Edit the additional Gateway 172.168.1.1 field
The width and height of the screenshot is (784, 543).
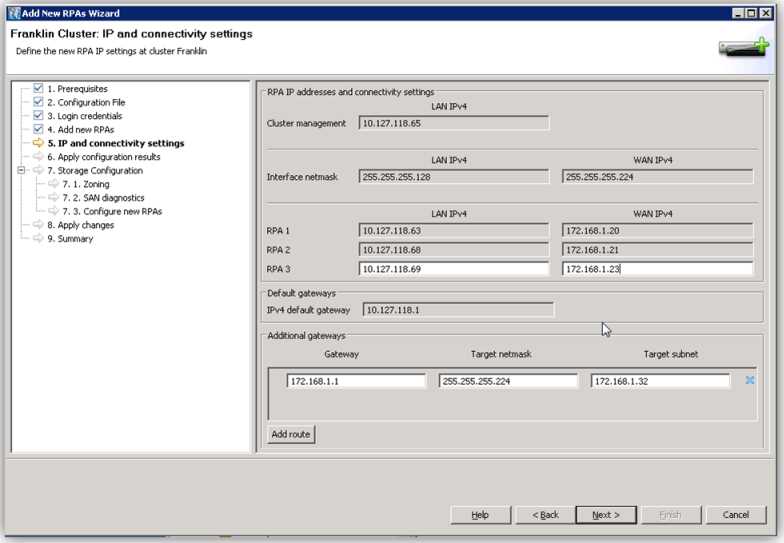[x=356, y=381]
